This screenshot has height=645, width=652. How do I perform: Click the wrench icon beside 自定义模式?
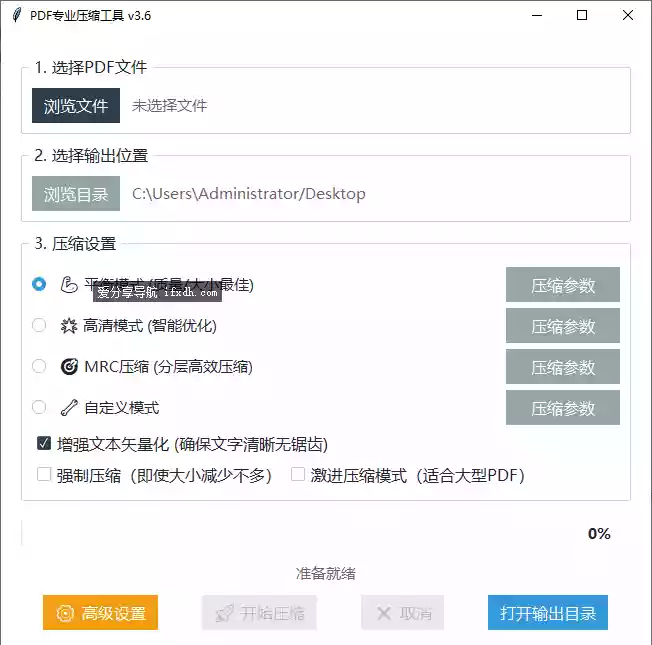69,407
